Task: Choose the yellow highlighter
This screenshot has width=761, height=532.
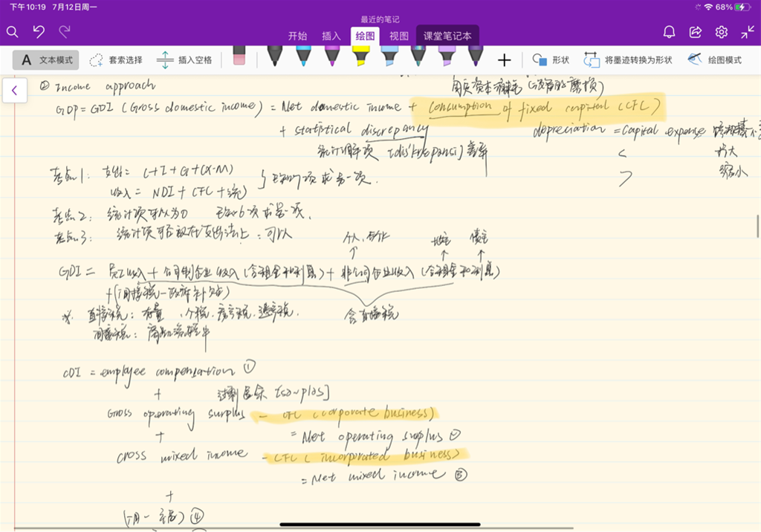Action: tap(360, 56)
